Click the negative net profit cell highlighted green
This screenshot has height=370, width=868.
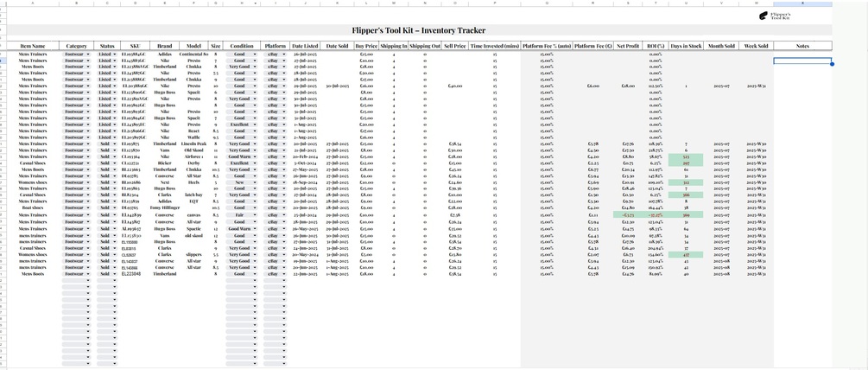[628, 214]
